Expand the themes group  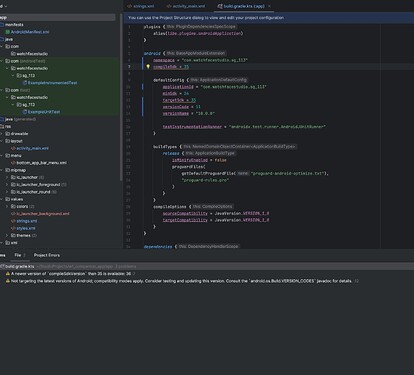tap(7, 236)
